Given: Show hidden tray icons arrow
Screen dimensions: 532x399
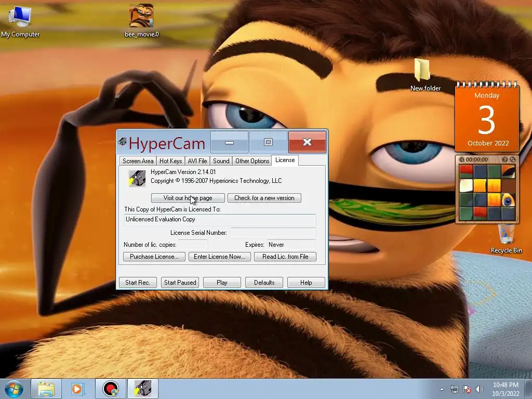Looking at the screenshot, I should coord(442,389).
